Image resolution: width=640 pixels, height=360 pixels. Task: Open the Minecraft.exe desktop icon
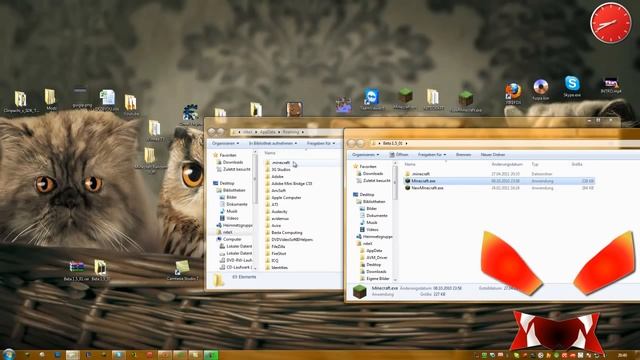tap(405, 99)
